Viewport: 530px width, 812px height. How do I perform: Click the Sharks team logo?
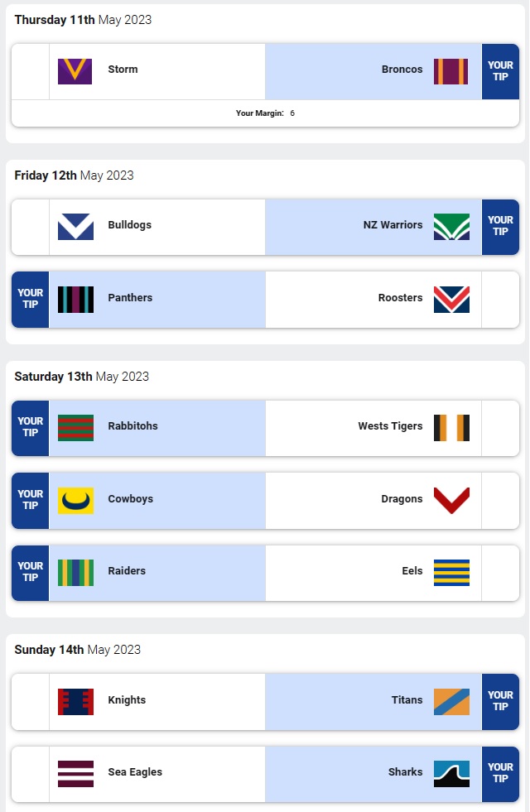tap(451, 774)
